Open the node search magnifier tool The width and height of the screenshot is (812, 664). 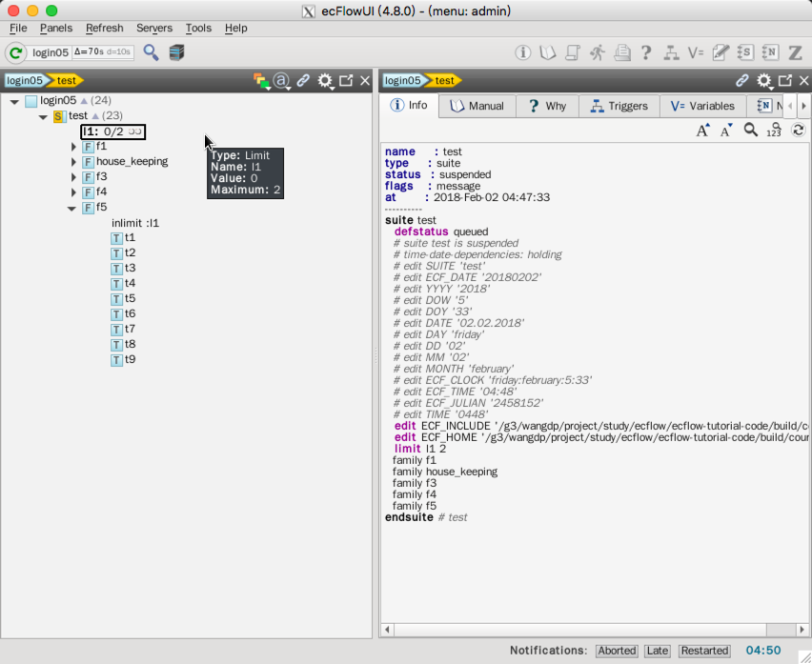[x=151, y=52]
